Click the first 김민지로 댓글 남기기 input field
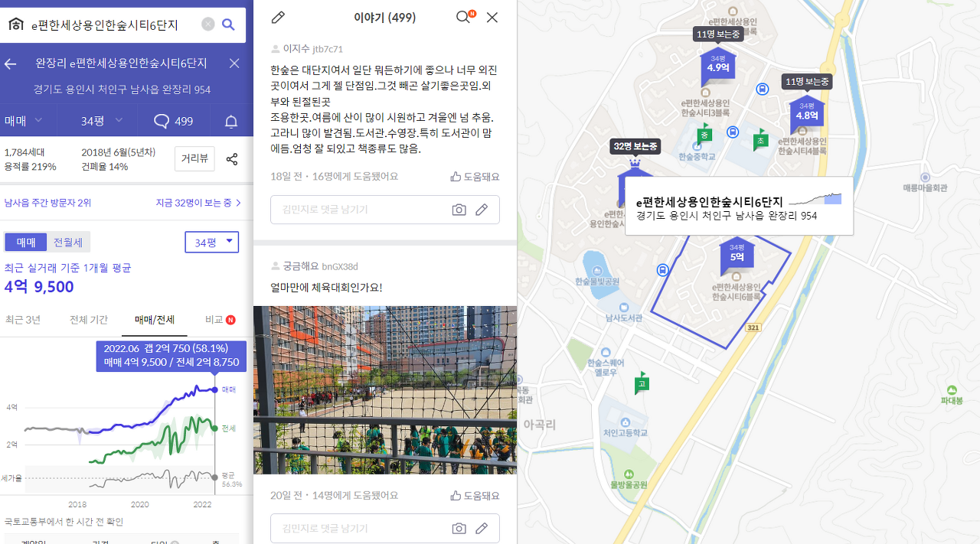The image size is (980, 544). pos(385,210)
